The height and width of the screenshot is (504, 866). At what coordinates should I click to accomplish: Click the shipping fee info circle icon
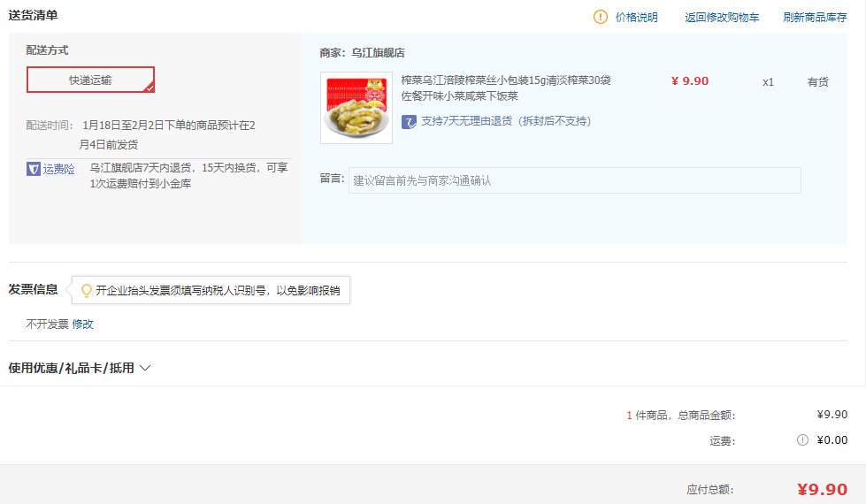(802, 440)
